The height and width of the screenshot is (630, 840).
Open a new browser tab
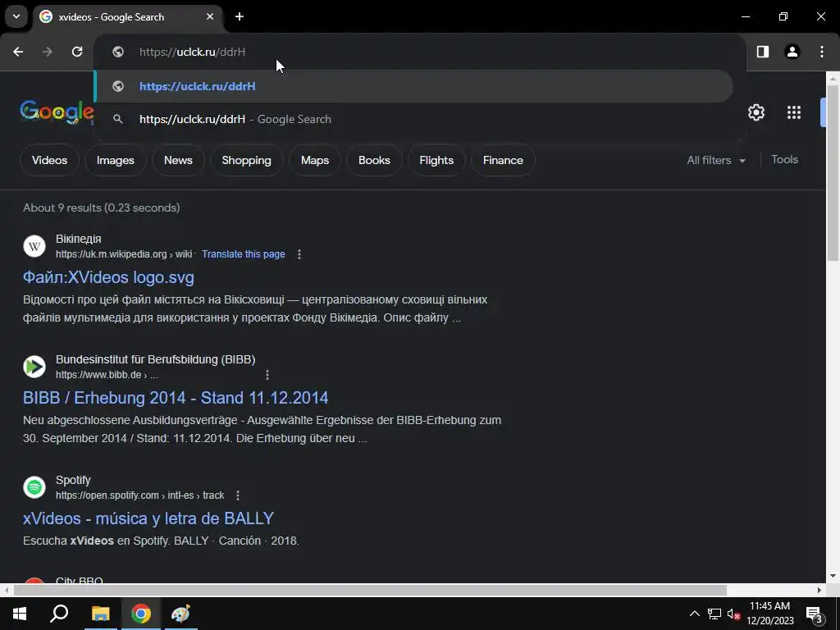[x=240, y=16]
